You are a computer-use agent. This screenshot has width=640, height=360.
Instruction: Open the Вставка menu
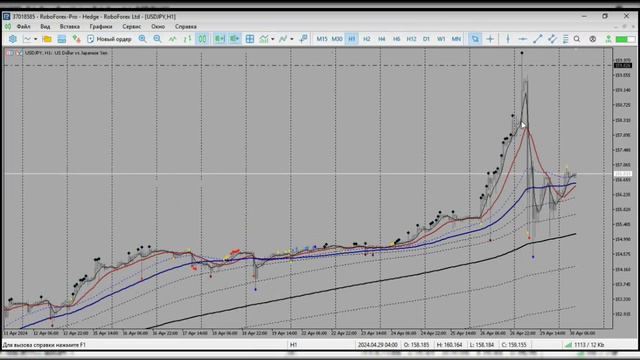pos(69,27)
